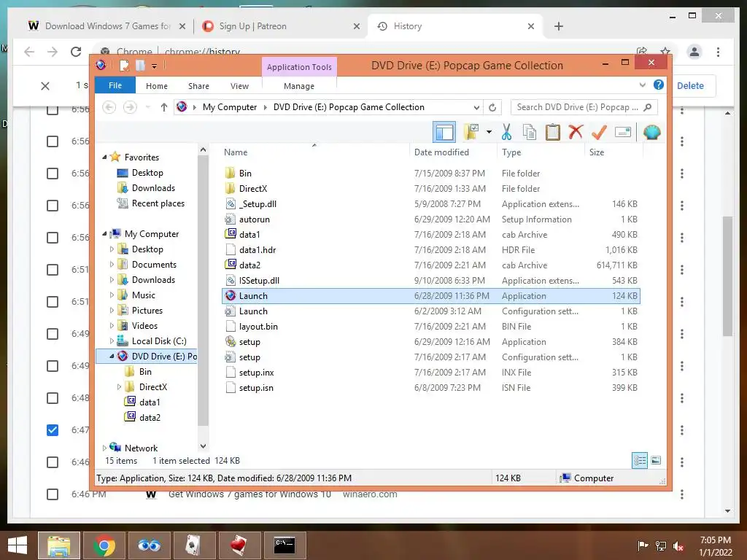Click the Explorer Back arrow
The image size is (747, 560).
(x=109, y=107)
